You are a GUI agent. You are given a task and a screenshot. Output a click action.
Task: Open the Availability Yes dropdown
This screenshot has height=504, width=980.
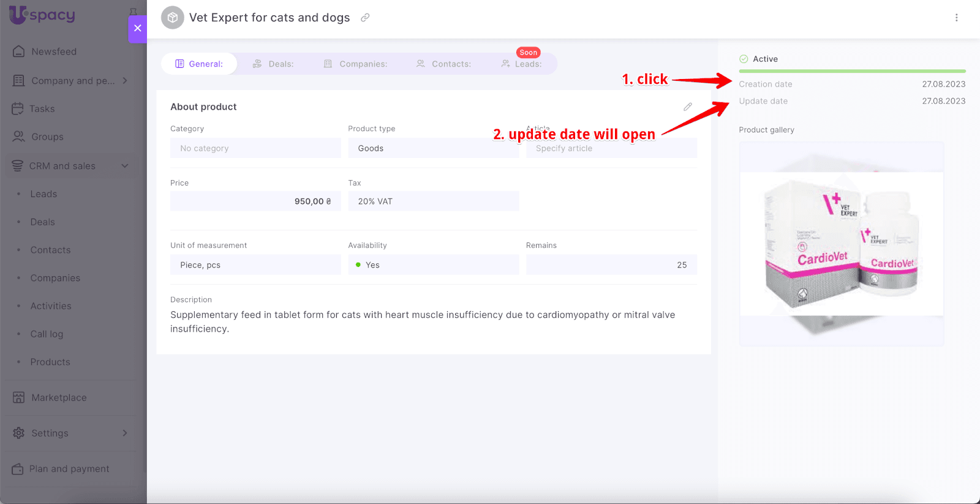[x=433, y=265]
